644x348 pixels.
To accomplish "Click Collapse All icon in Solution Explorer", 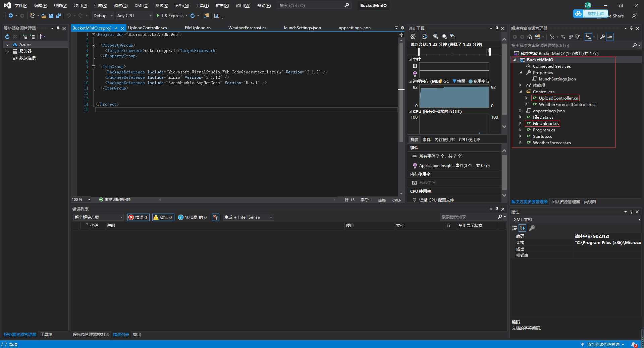I will tap(571, 37).
